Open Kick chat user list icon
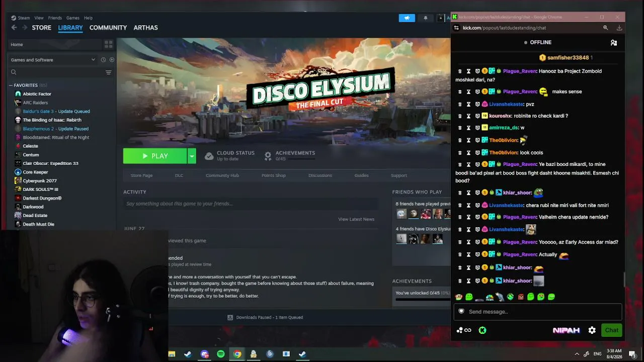Viewport: 644px width, 362px height. [614, 43]
